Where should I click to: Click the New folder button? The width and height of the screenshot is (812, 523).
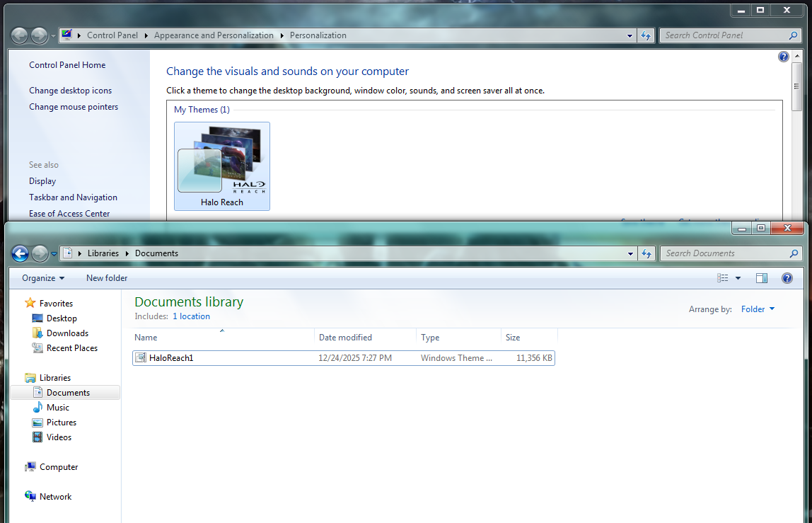pyautogui.click(x=107, y=278)
